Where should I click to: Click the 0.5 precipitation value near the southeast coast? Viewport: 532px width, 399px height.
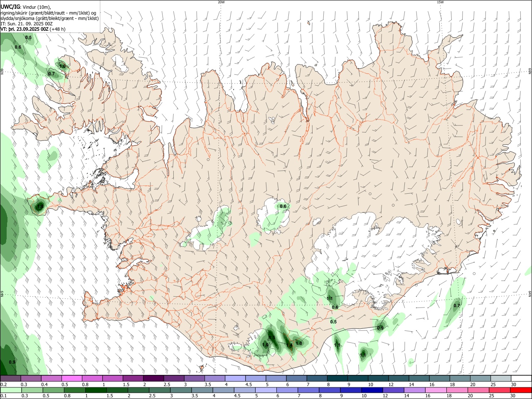click(333, 322)
